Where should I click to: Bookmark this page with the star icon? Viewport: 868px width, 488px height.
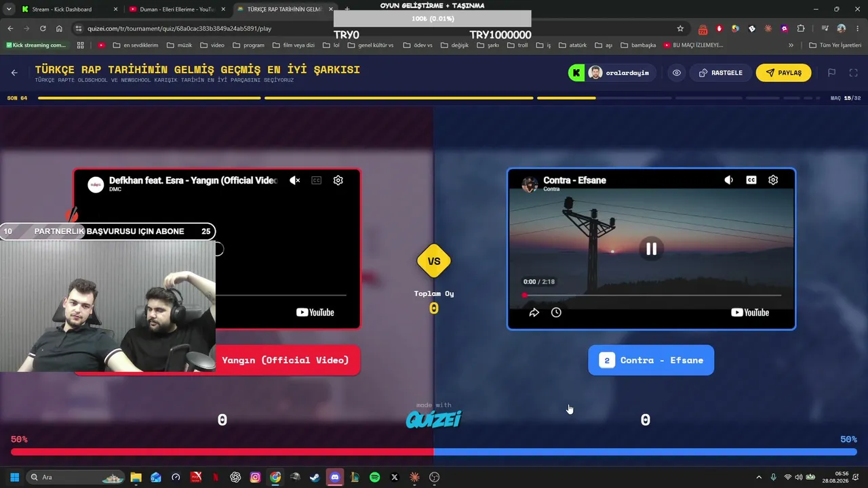tap(680, 28)
